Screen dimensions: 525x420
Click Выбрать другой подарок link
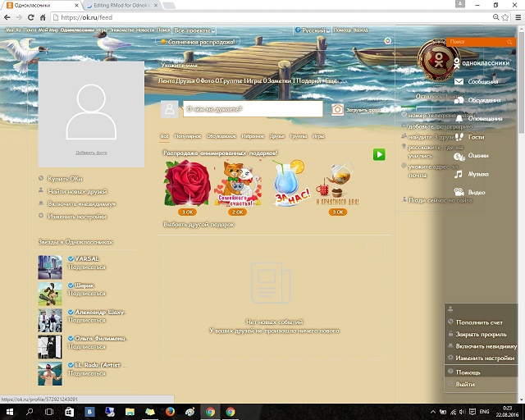[199, 224]
